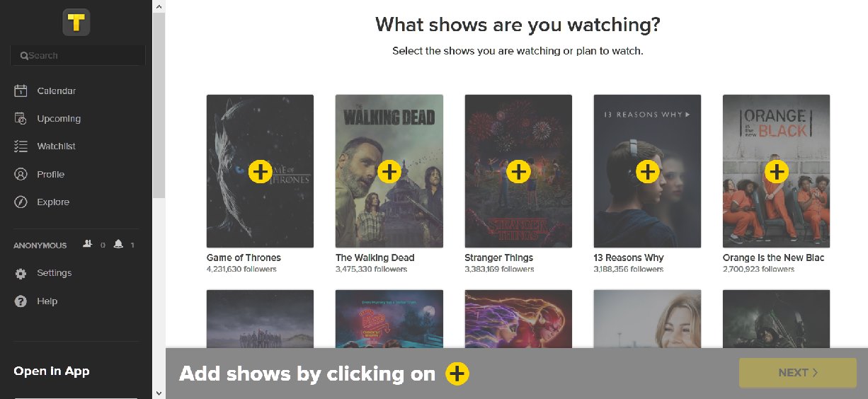Add 13 Reasons Why with plus button
The height and width of the screenshot is (399, 868).
(x=648, y=171)
